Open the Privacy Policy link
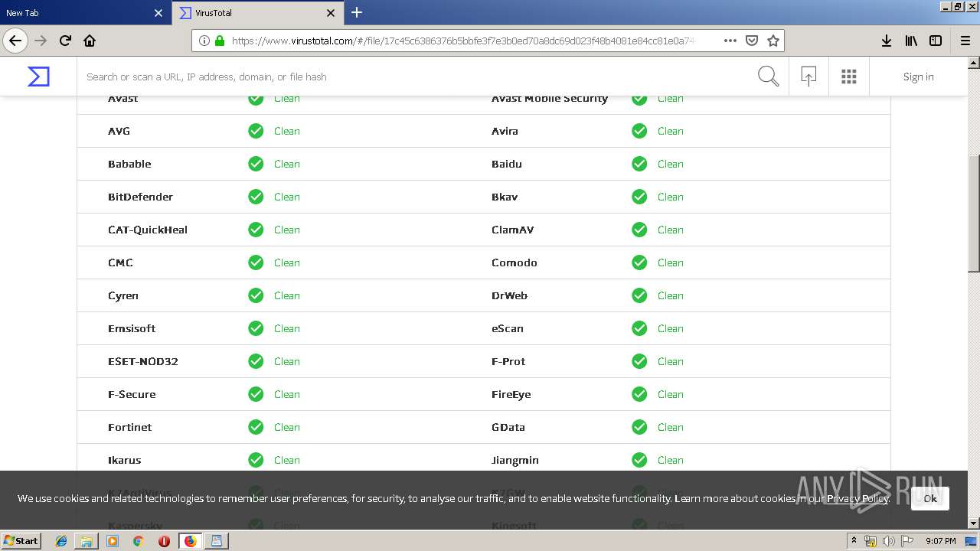The image size is (980, 551). pyautogui.click(x=857, y=498)
